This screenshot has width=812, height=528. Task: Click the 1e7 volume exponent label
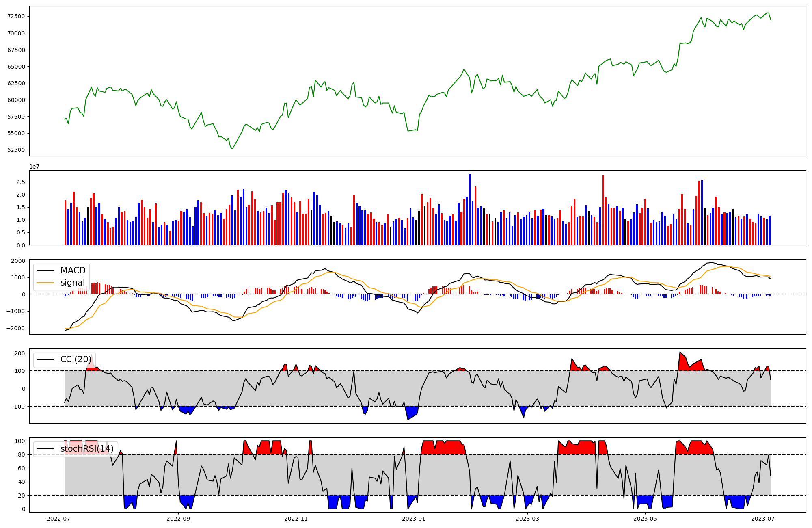[34, 167]
